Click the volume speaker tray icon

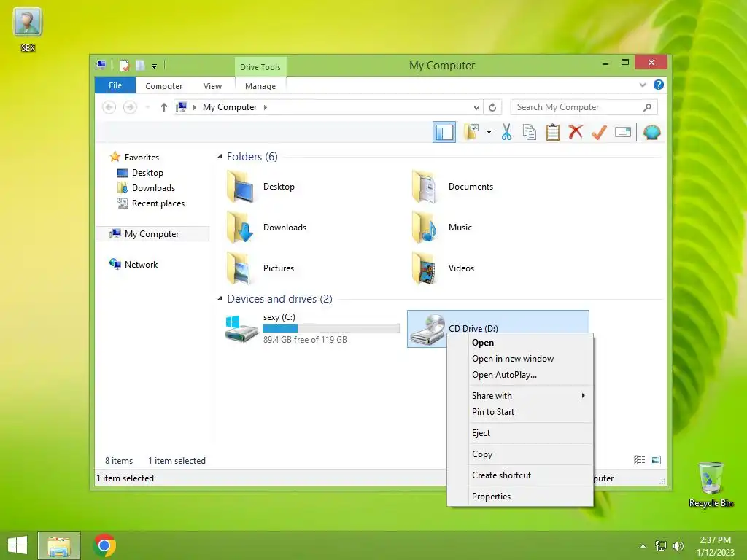click(x=678, y=546)
